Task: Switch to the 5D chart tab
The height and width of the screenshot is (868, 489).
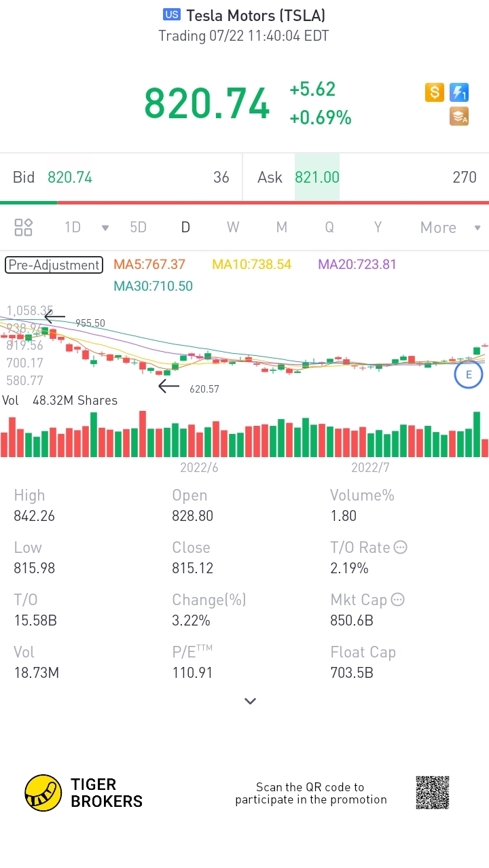Action: tap(138, 228)
